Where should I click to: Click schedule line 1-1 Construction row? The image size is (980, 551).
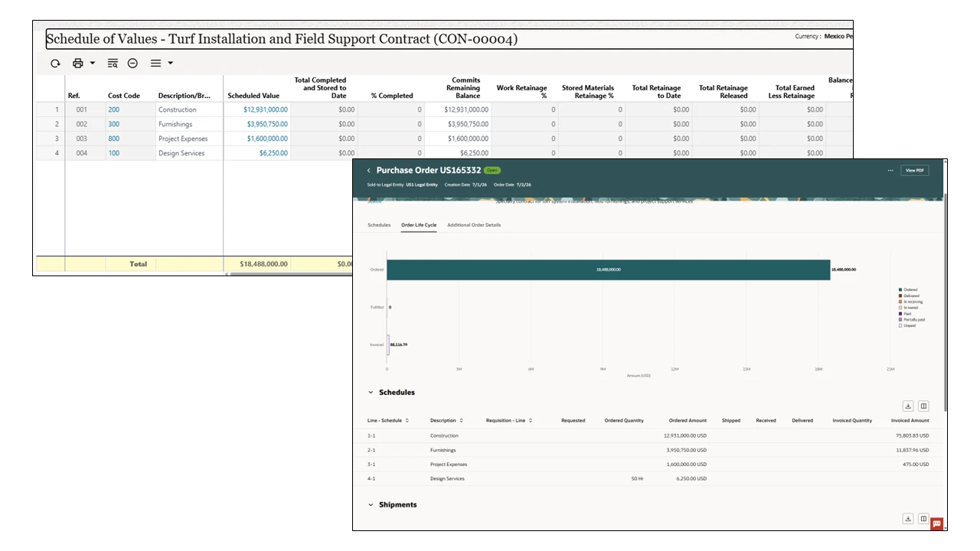(x=648, y=435)
